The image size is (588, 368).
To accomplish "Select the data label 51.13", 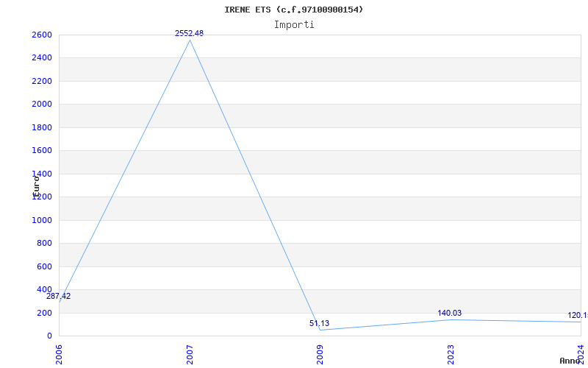I will tap(320, 323).
